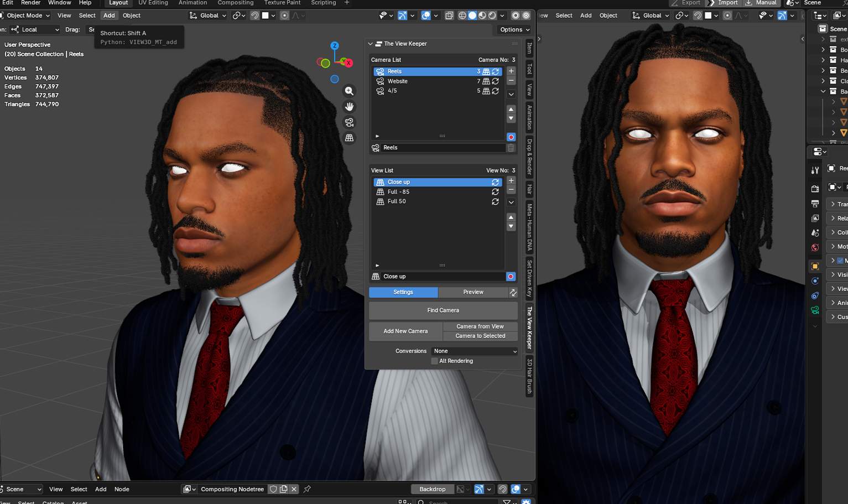
Task: Switch viewport shading to Rendered mode
Action: pyautogui.click(x=493, y=15)
